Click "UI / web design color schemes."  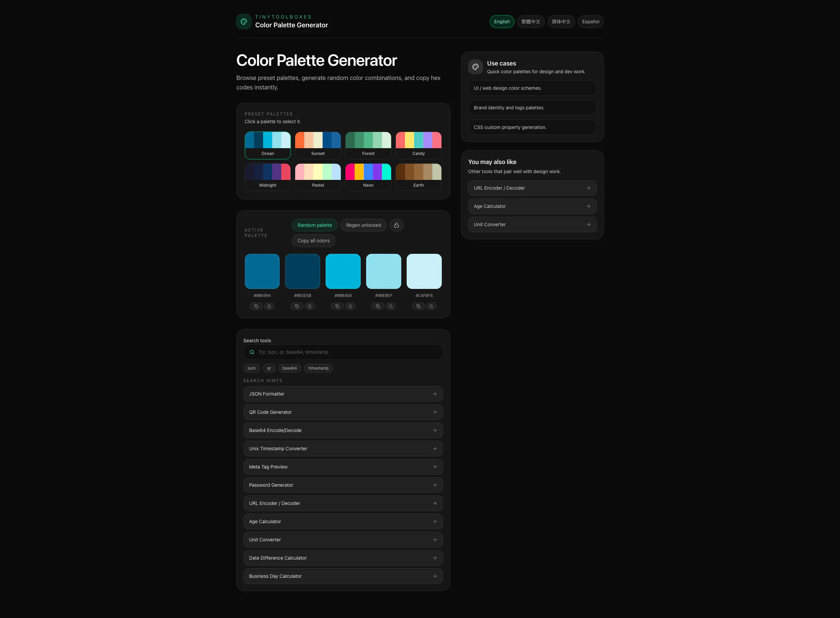(x=532, y=88)
